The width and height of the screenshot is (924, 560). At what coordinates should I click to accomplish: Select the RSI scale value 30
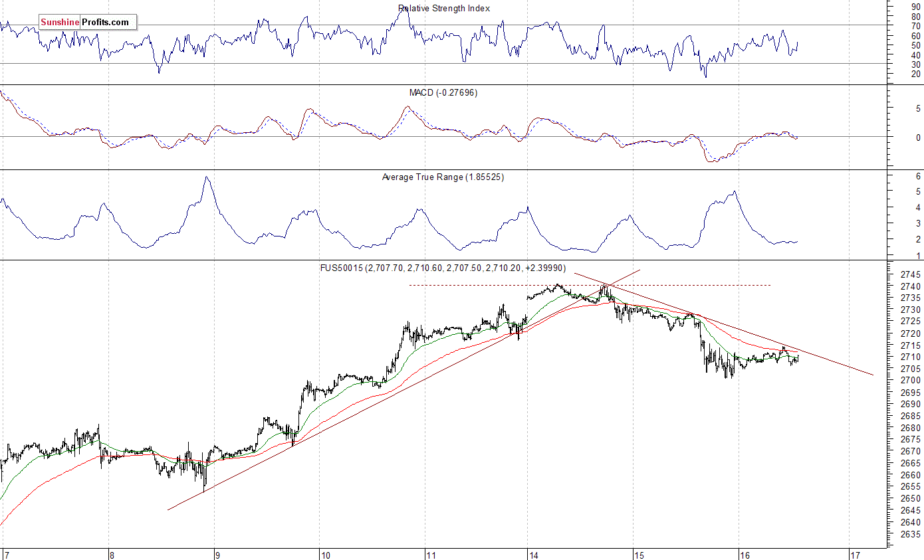[x=916, y=64]
